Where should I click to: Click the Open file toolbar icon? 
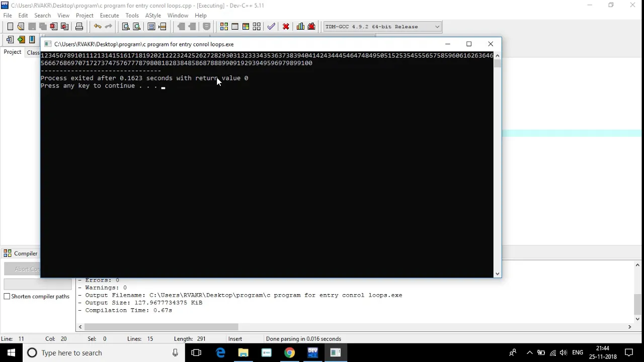pyautogui.click(x=21, y=27)
